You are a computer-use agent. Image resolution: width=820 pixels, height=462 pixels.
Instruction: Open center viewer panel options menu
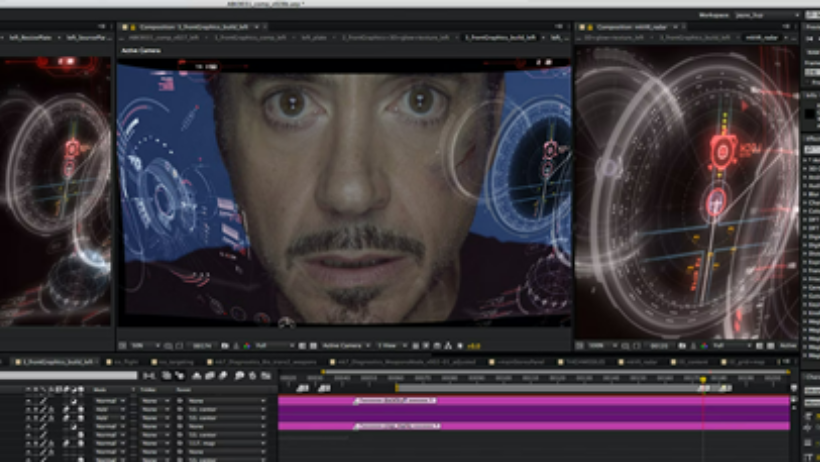click(x=559, y=26)
